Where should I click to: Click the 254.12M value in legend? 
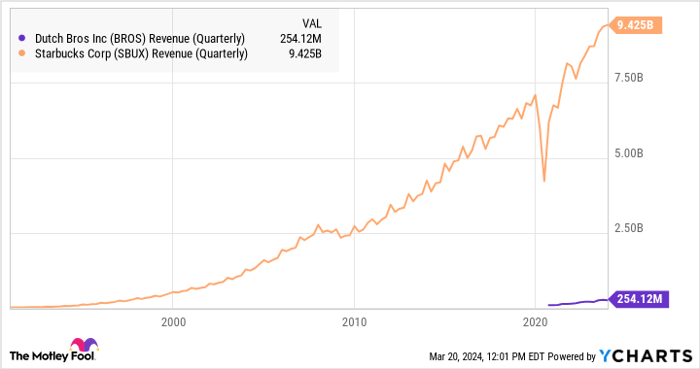tap(300, 39)
